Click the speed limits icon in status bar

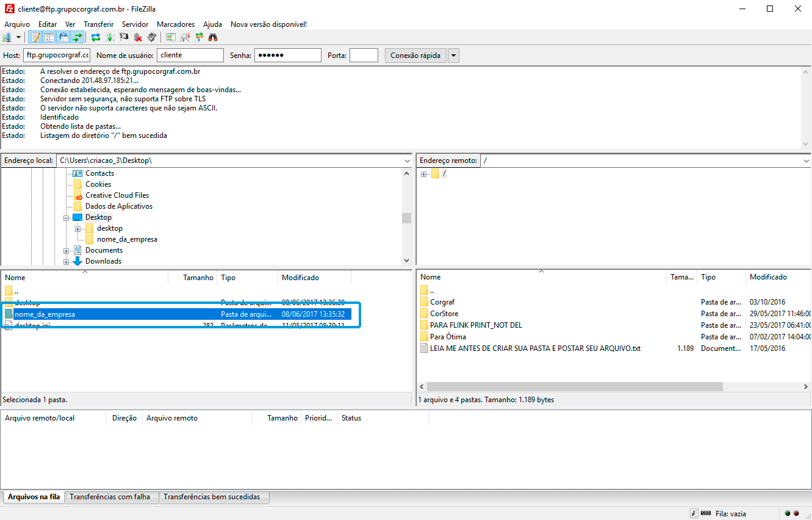coord(706,513)
